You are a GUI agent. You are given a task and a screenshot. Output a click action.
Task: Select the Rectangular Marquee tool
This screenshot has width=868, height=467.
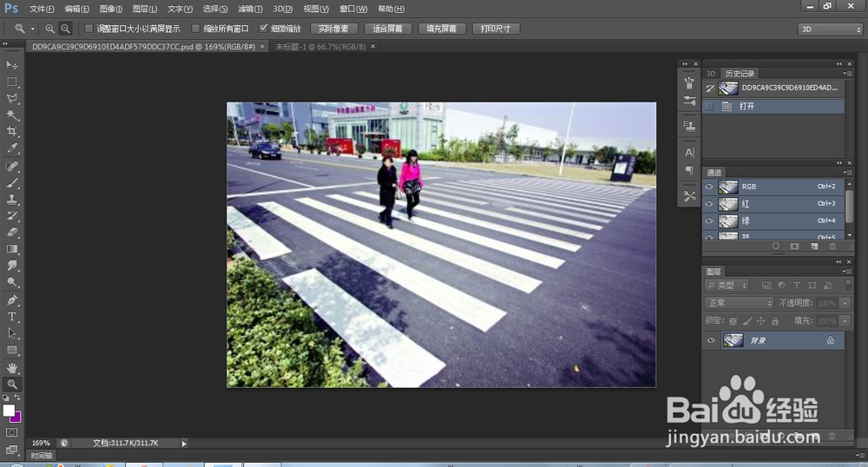coord(11,82)
